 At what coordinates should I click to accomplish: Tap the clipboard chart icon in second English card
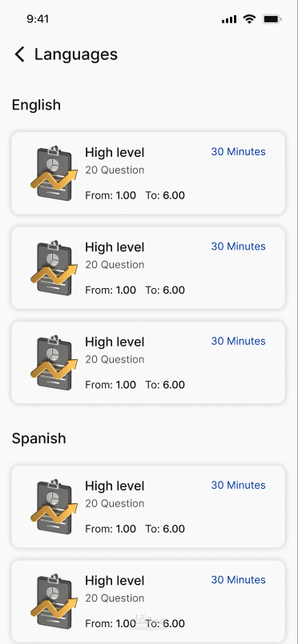[54, 268]
